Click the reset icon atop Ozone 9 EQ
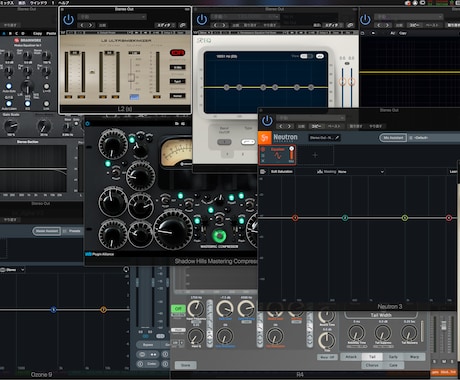Screen dimensions: 460x380 [126, 269]
